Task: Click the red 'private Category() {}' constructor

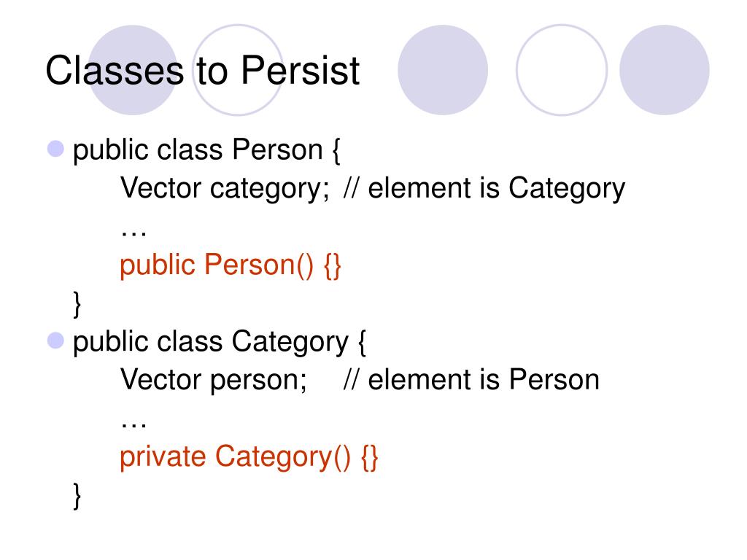Action: tap(249, 458)
